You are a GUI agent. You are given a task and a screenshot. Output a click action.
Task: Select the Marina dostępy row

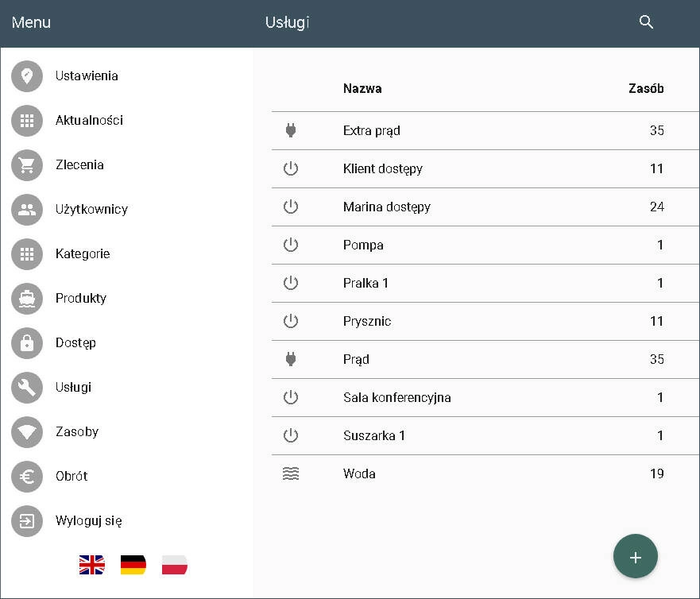click(x=386, y=207)
